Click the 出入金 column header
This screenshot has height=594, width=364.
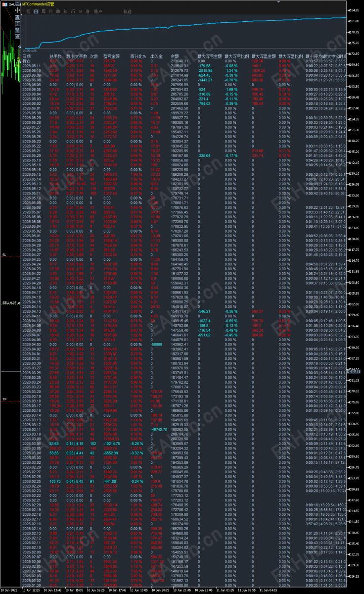tap(157, 56)
